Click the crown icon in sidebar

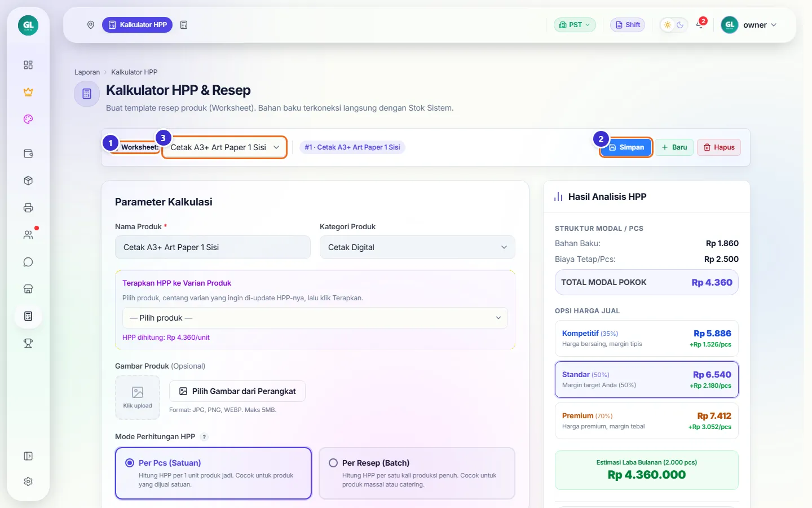click(28, 92)
